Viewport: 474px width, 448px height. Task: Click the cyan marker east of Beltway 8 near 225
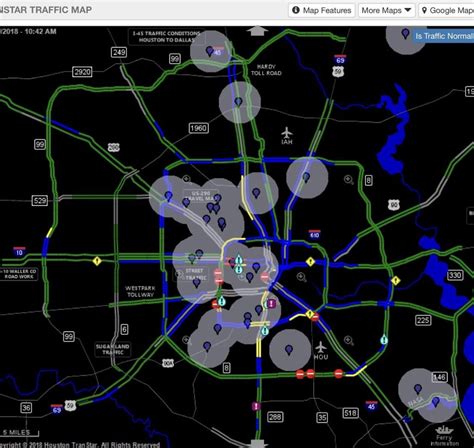(384, 340)
